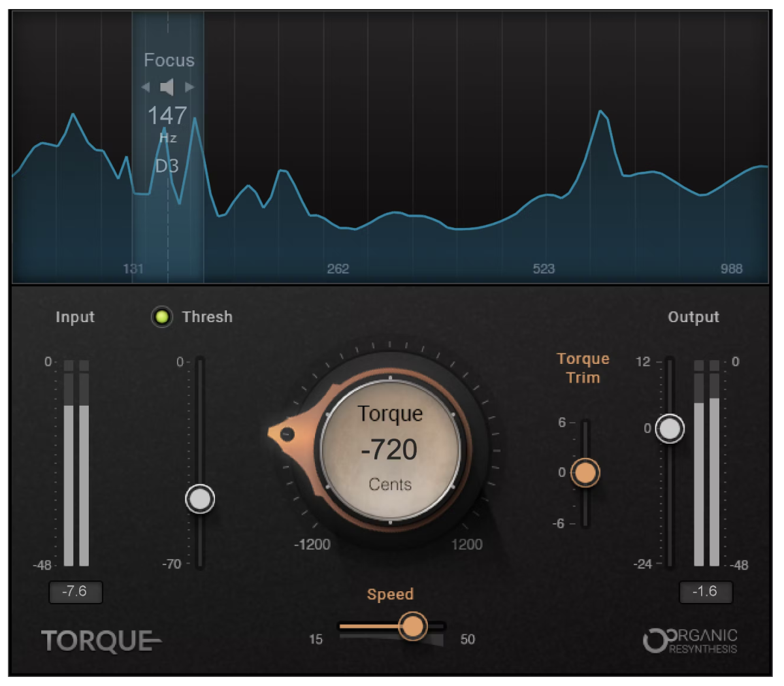Screen dimensions: 784x686
Task: Click the -70 mark on Thresh scale
Action: (x=172, y=564)
